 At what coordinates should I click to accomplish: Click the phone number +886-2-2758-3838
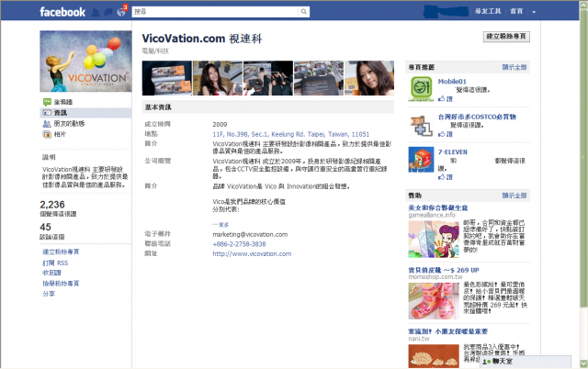(x=239, y=244)
